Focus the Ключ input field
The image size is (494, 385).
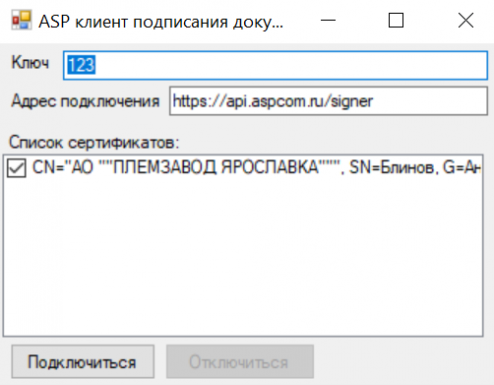click(275, 65)
